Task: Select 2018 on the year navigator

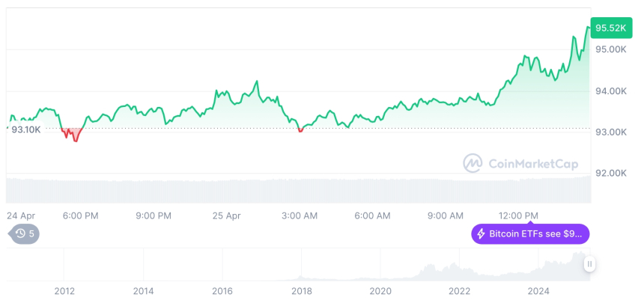Action: [301, 291]
